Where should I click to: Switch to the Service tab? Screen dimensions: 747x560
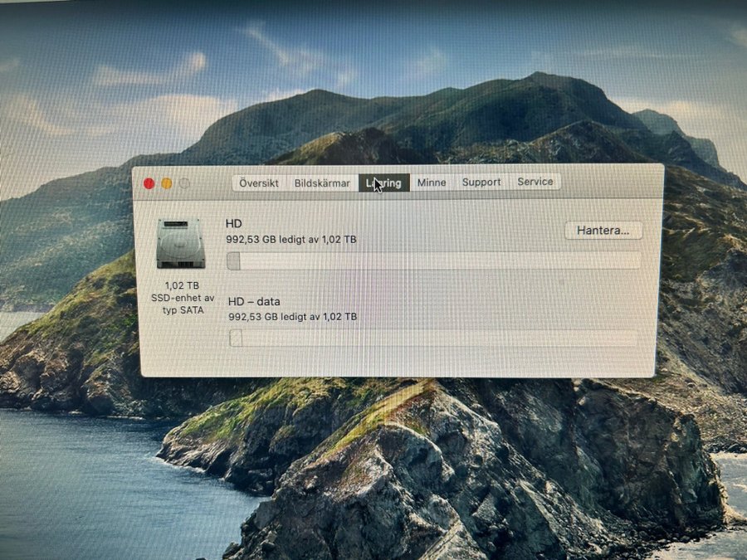[x=535, y=182]
